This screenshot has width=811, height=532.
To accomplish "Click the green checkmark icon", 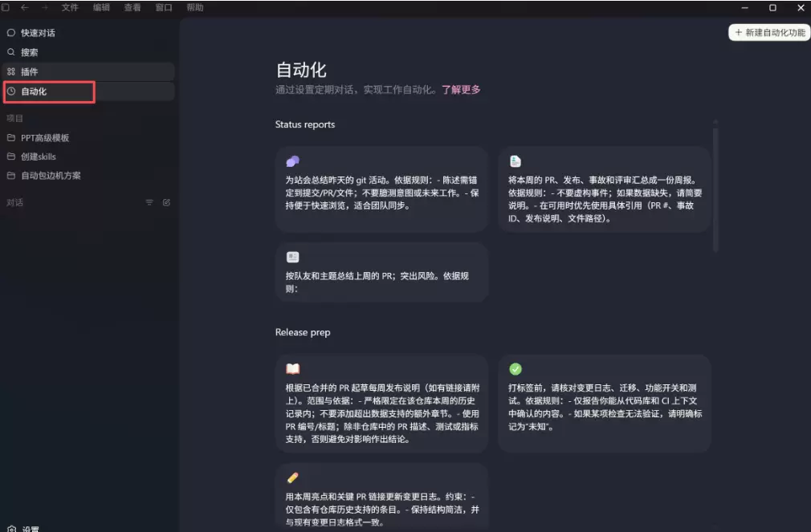I will click(x=516, y=368).
